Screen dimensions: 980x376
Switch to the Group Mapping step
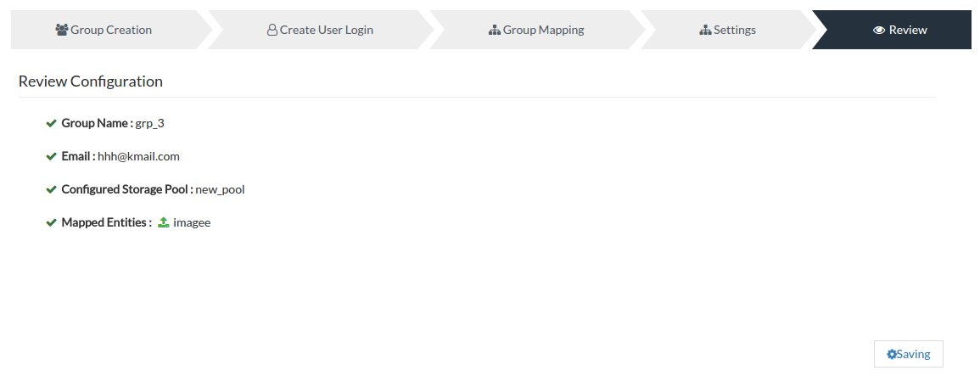[x=536, y=30]
